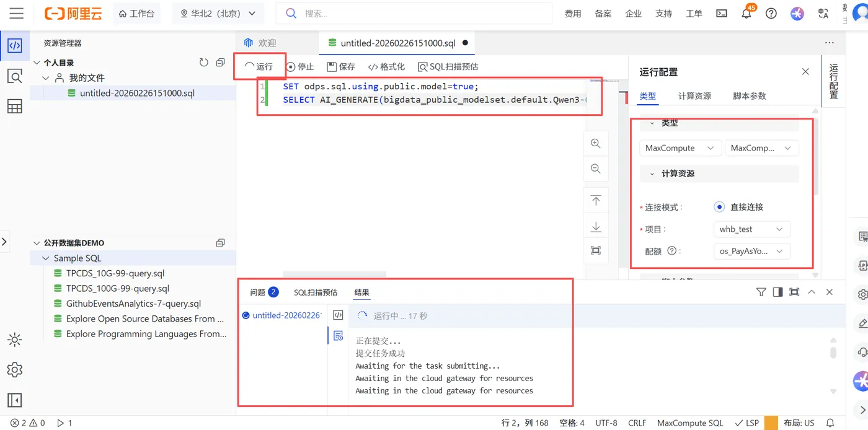This screenshot has width=868, height=430.
Task: Switch language via the translate icon
Action: 823,13
